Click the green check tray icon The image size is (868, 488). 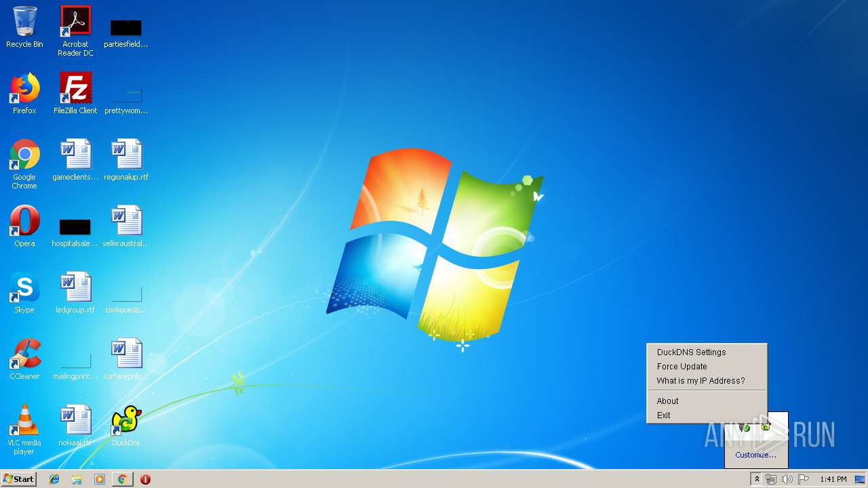point(746,428)
